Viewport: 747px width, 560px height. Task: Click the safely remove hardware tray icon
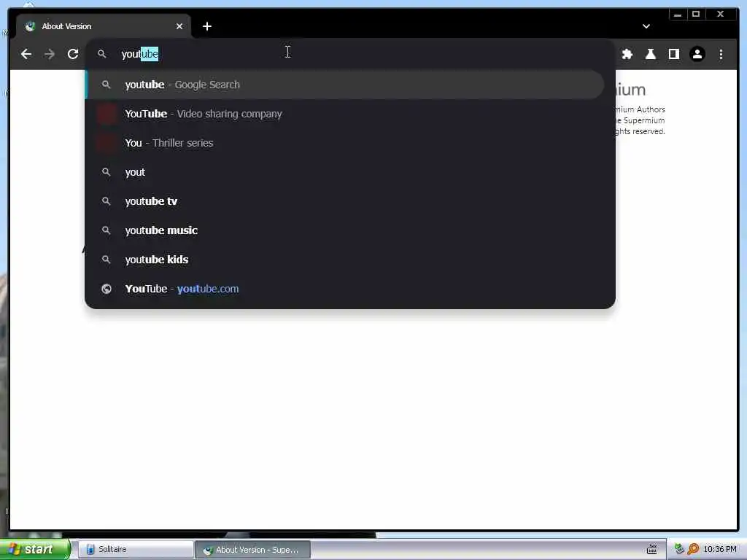[679, 550]
